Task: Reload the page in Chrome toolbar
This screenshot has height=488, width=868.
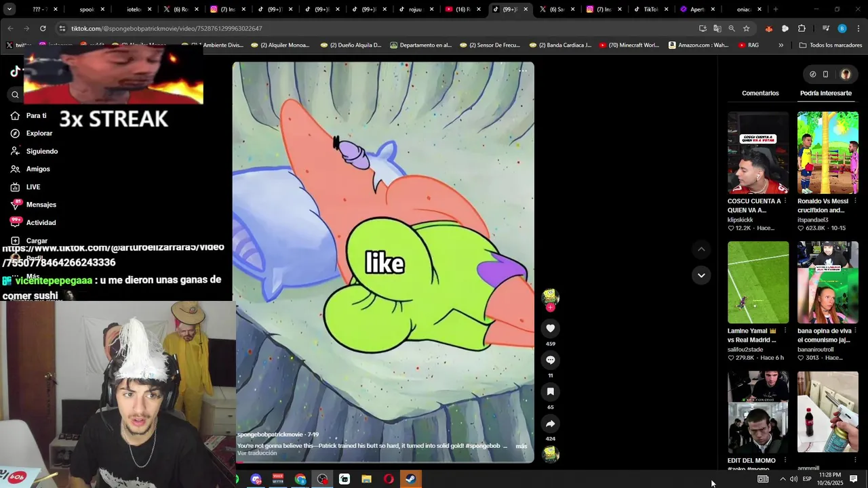Action: [x=43, y=28]
